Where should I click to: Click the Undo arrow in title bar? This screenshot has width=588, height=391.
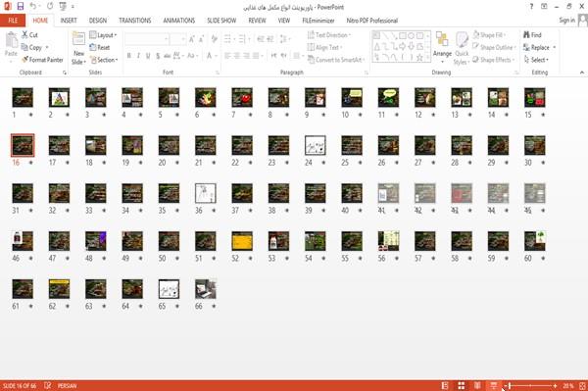point(33,6)
